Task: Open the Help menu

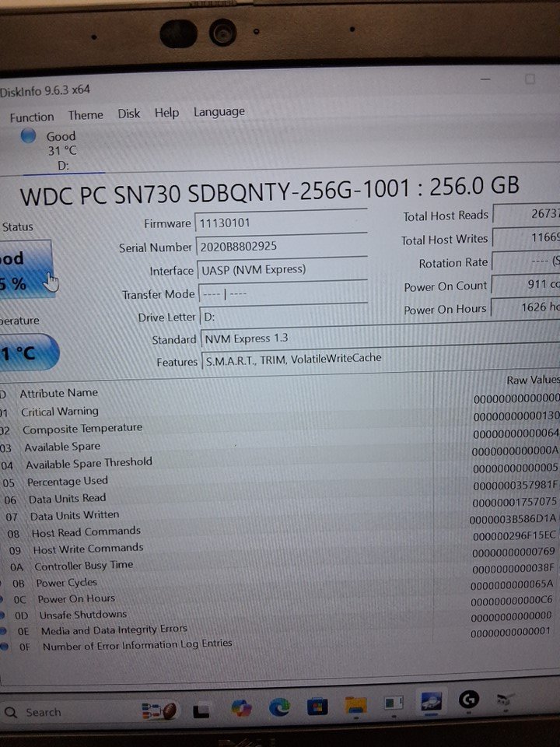Action: click(x=166, y=113)
